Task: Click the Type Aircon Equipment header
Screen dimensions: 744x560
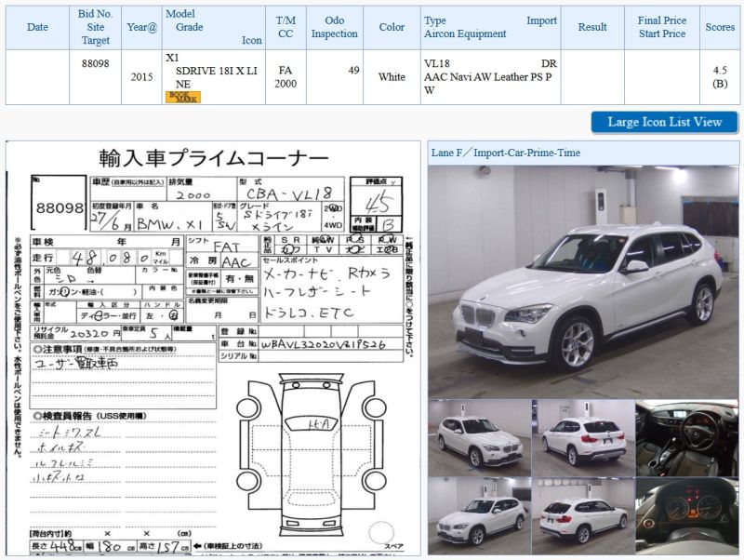Action: pos(491,27)
